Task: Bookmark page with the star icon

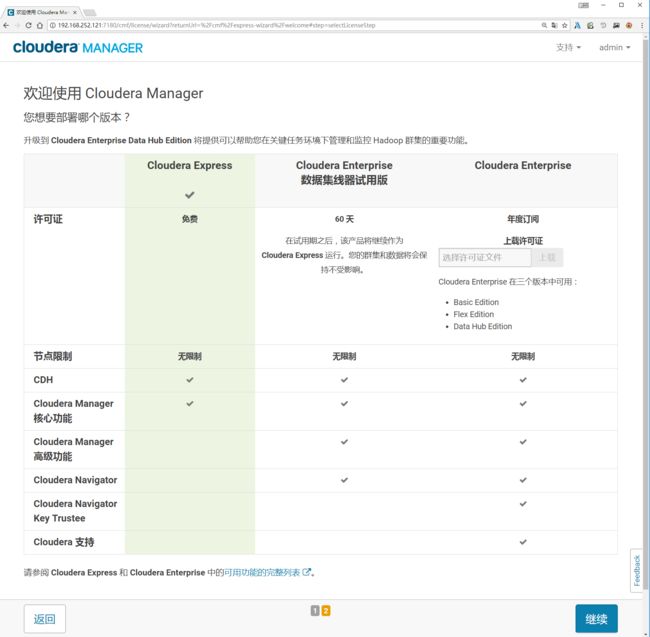Action: pyautogui.click(x=565, y=25)
